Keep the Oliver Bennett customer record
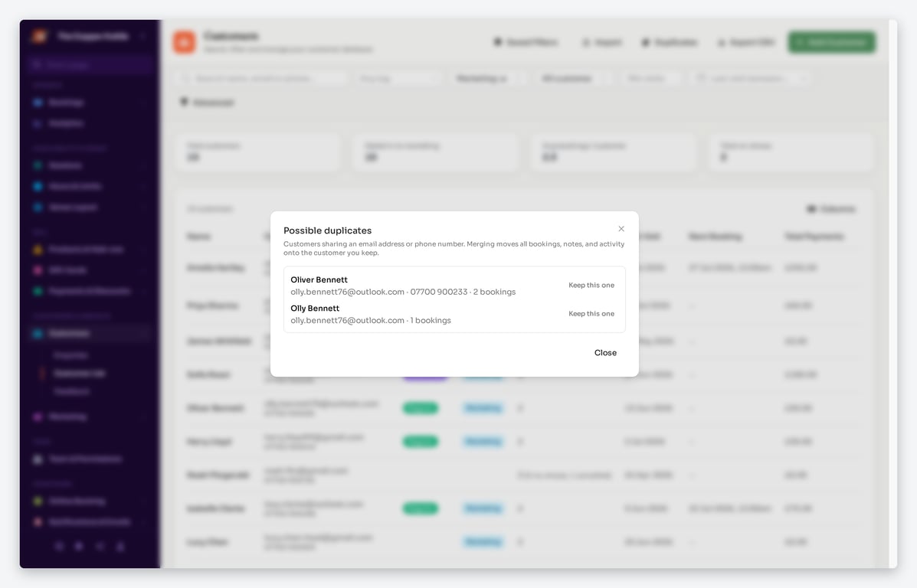Screen dimensions: 917x588 (x=591, y=286)
